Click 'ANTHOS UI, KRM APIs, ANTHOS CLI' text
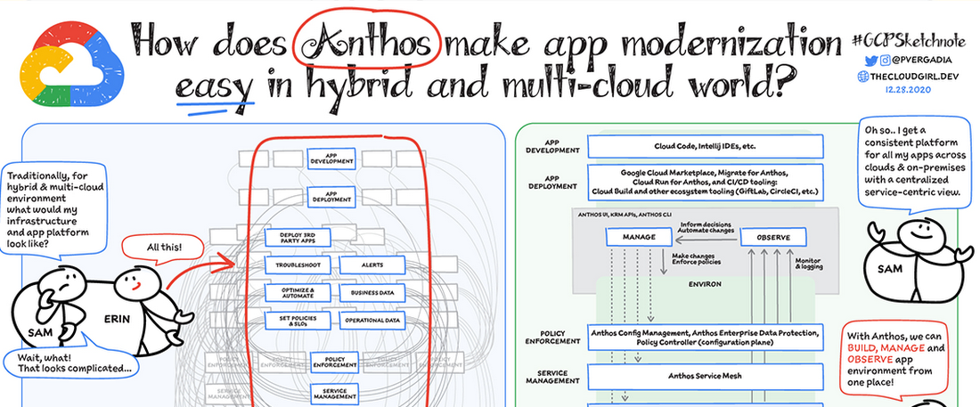The width and height of the screenshot is (980, 407). pos(623,214)
